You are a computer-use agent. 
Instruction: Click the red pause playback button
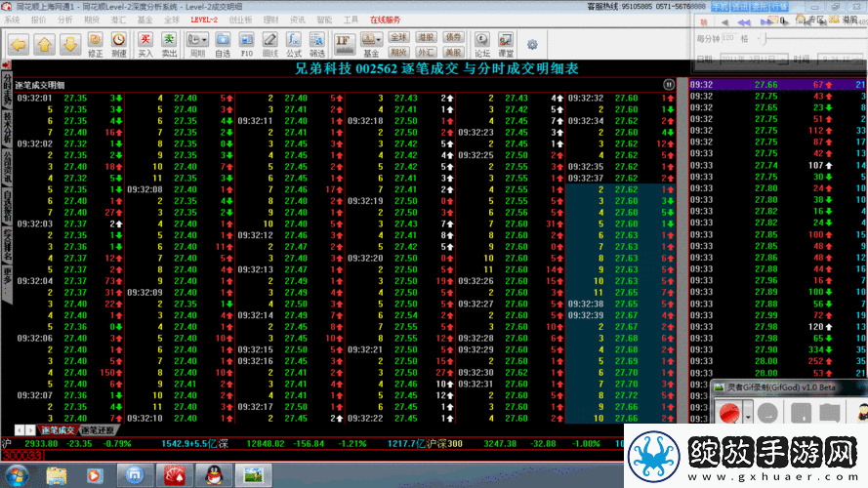pos(704,22)
